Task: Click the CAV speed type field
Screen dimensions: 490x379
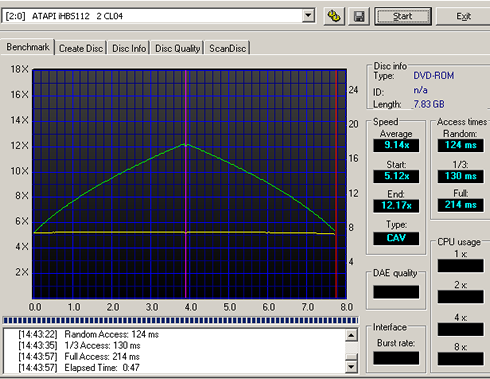Action: click(396, 238)
